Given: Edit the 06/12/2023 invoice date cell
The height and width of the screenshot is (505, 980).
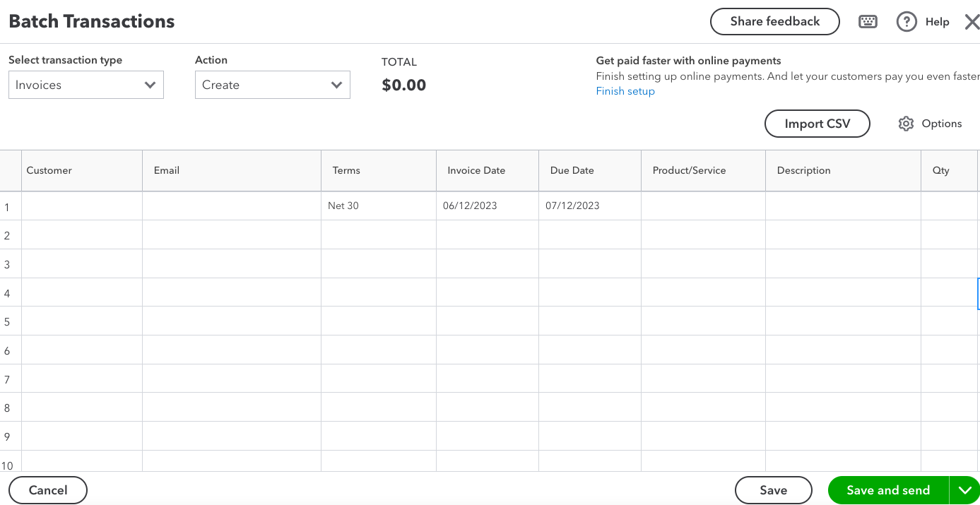Looking at the screenshot, I should tap(487, 206).
